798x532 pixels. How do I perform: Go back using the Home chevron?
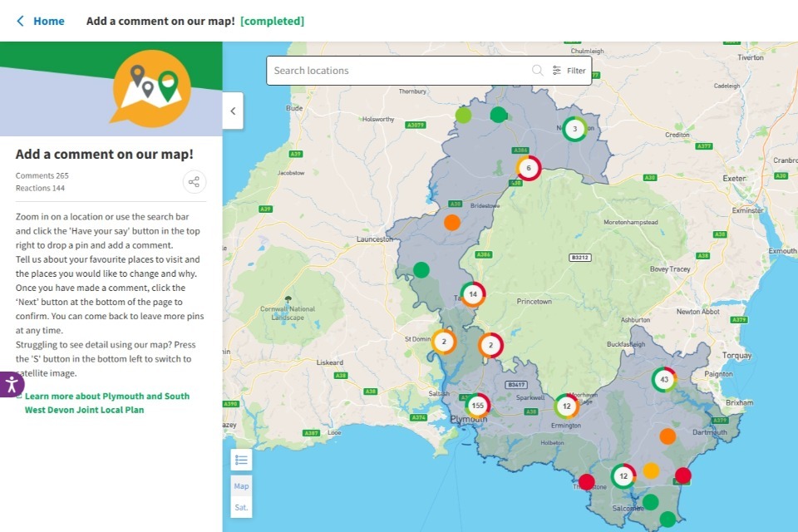(x=20, y=21)
